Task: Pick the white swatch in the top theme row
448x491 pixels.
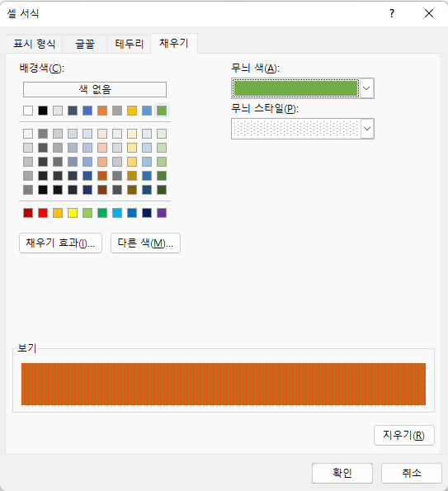Action: 28,111
